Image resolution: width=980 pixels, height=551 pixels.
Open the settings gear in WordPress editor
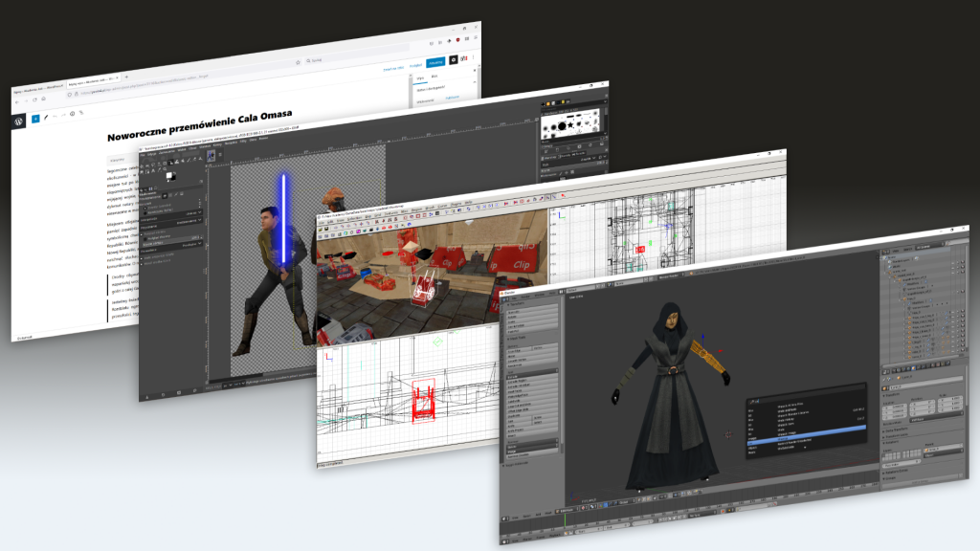coord(454,59)
